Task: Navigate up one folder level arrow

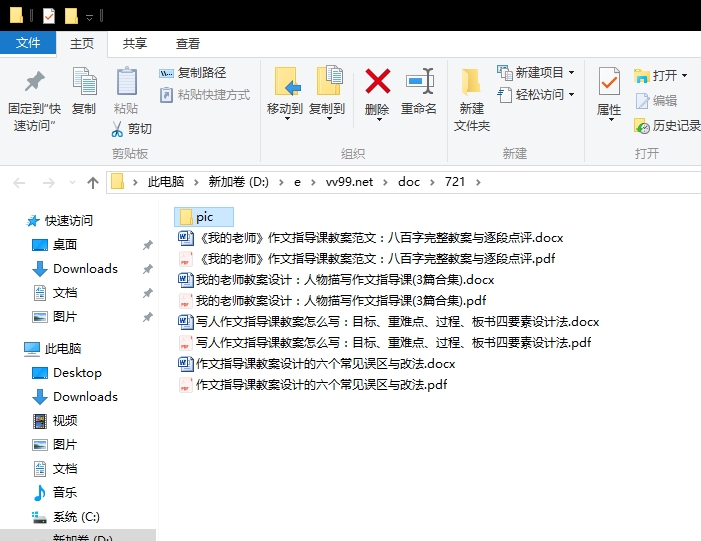Action: click(93, 182)
